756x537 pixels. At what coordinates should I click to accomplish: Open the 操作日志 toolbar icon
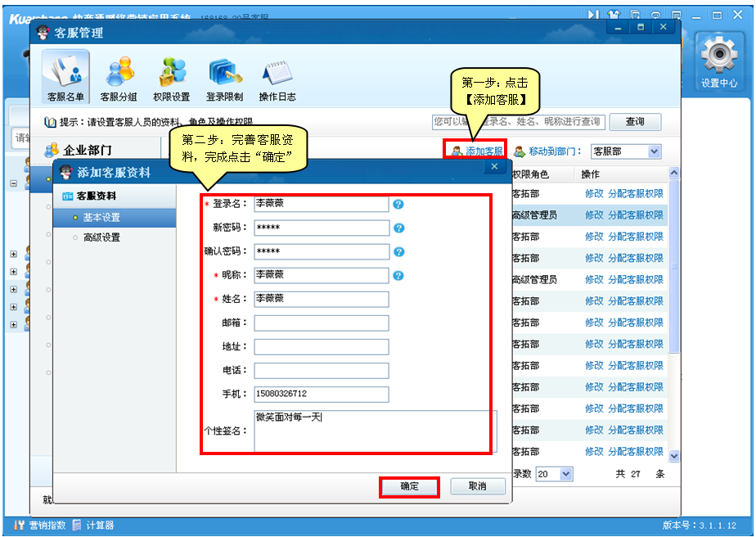point(277,78)
